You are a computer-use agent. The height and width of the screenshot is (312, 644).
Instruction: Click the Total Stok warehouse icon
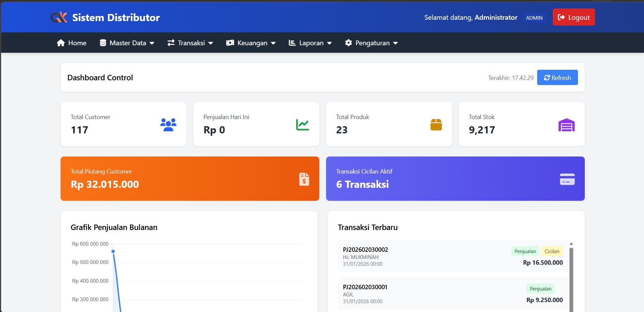tap(566, 125)
